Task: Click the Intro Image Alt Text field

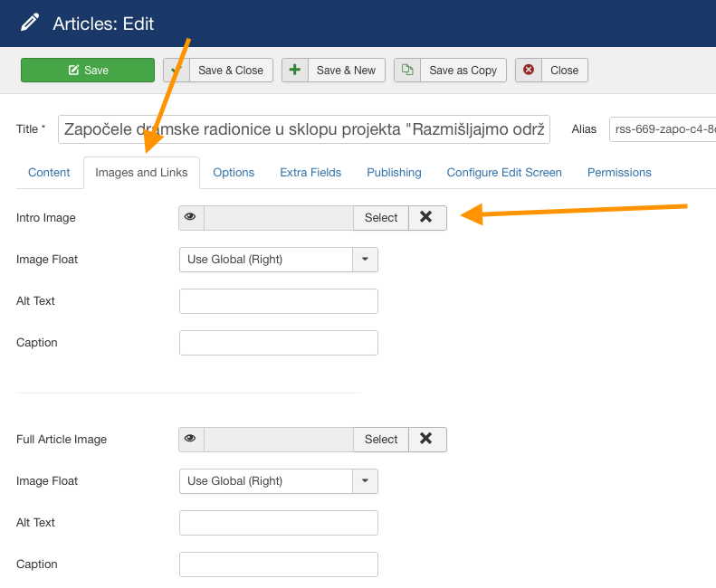Action: [x=278, y=301]
